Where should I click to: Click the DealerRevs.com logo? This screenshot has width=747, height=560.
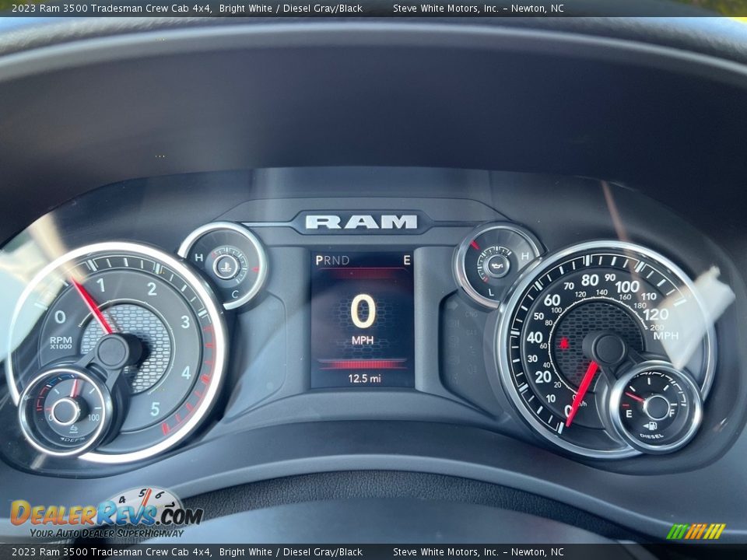[107, 514]
